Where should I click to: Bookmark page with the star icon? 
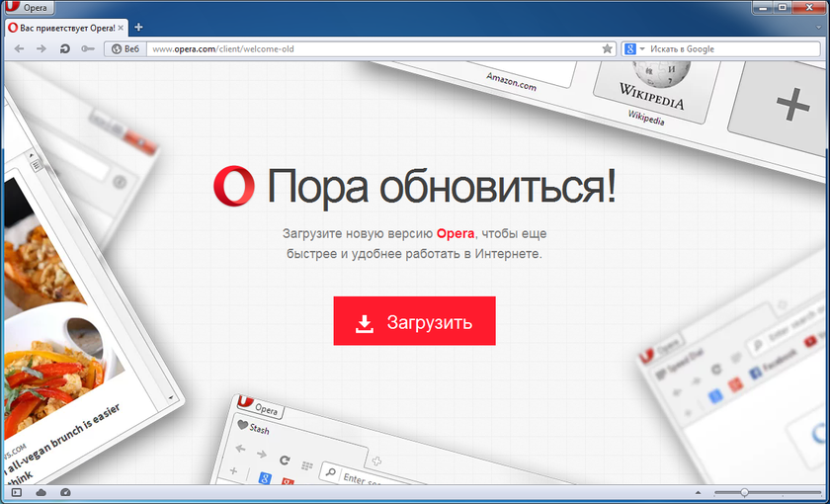tap(608, 48)
